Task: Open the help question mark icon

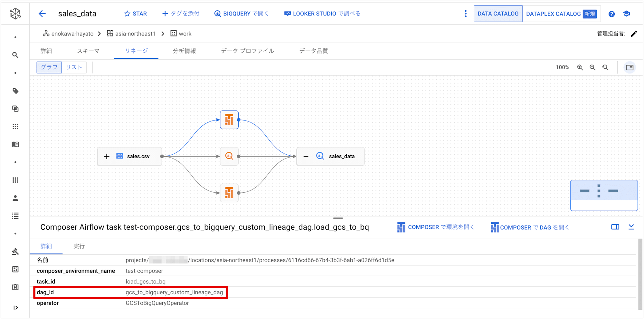Action: coord(611,14)
